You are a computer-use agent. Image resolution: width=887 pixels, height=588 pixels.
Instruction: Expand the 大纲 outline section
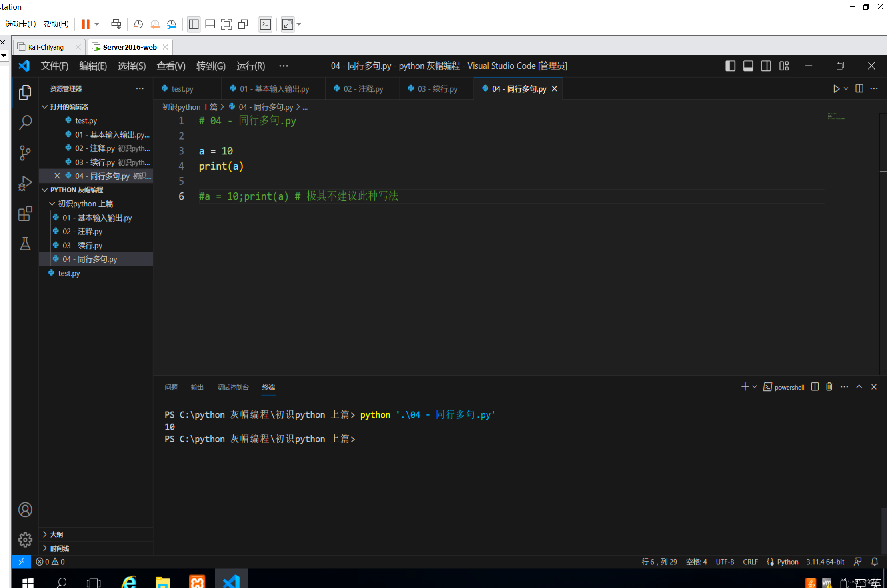[x=45, y=534]
